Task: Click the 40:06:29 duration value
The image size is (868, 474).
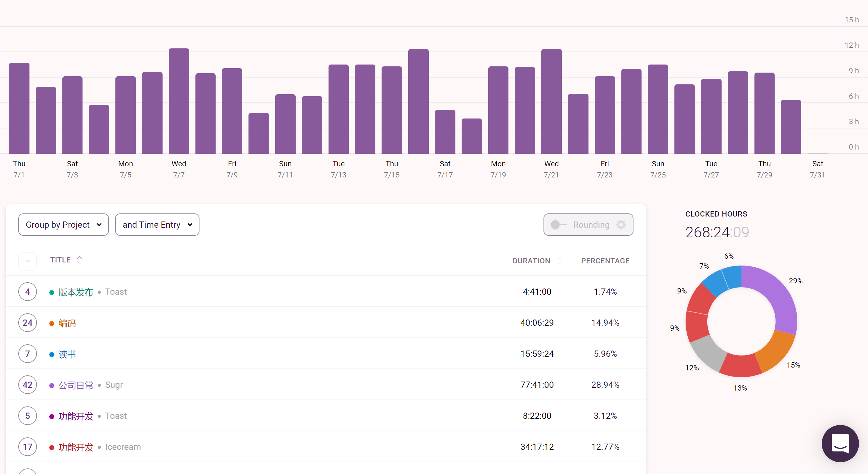Action: point(537,323)
